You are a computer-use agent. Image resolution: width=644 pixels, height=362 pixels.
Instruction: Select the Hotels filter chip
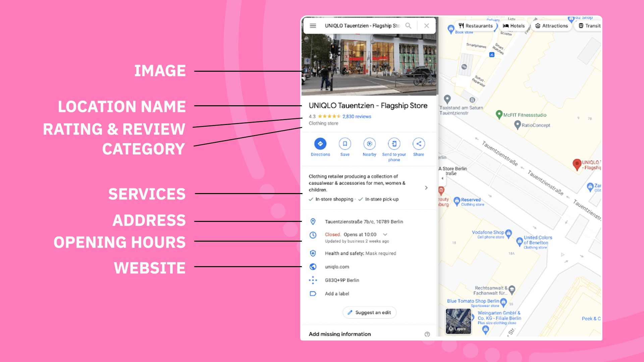(514, 26)
